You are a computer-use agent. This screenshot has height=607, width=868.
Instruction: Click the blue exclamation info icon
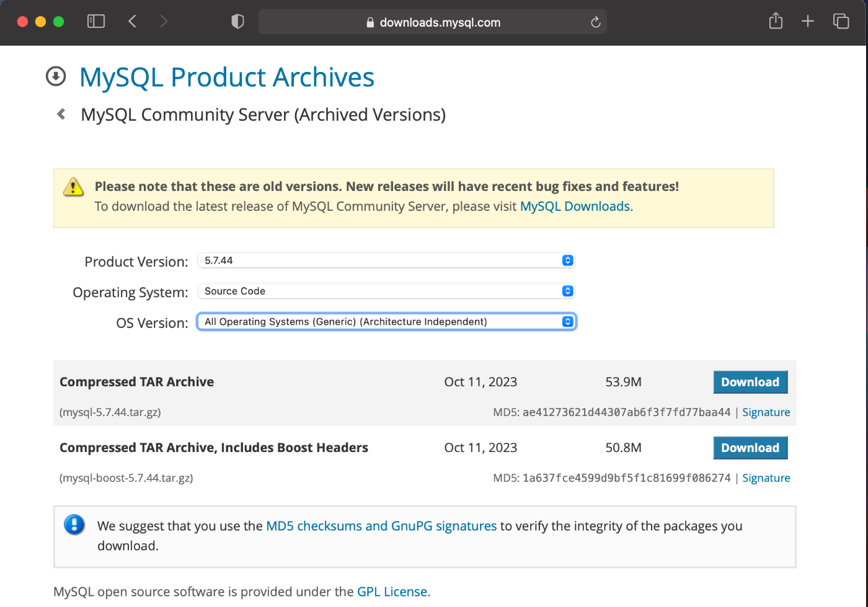tap(74, 525)
